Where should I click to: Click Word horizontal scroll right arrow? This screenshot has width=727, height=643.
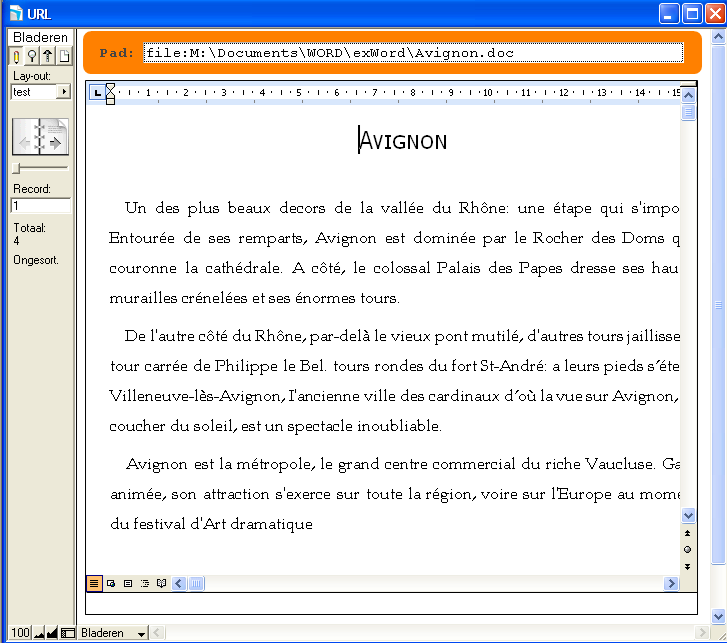671,583
